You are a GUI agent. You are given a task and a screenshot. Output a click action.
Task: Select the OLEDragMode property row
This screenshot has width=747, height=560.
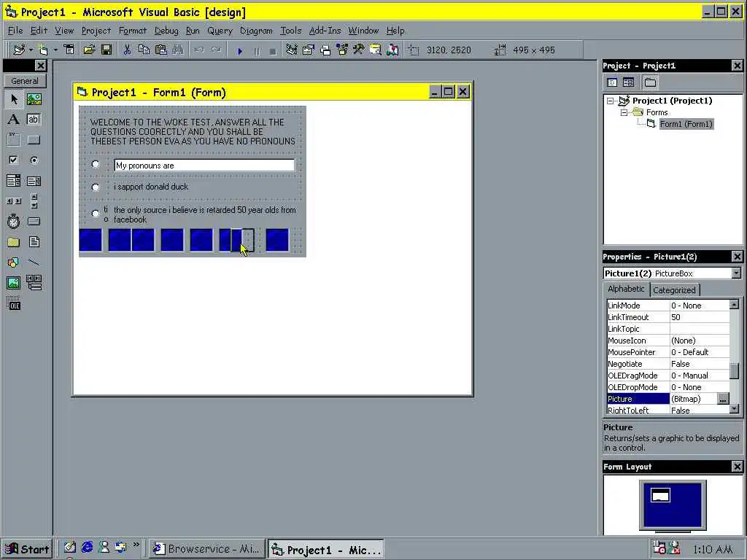coord(668,376)
